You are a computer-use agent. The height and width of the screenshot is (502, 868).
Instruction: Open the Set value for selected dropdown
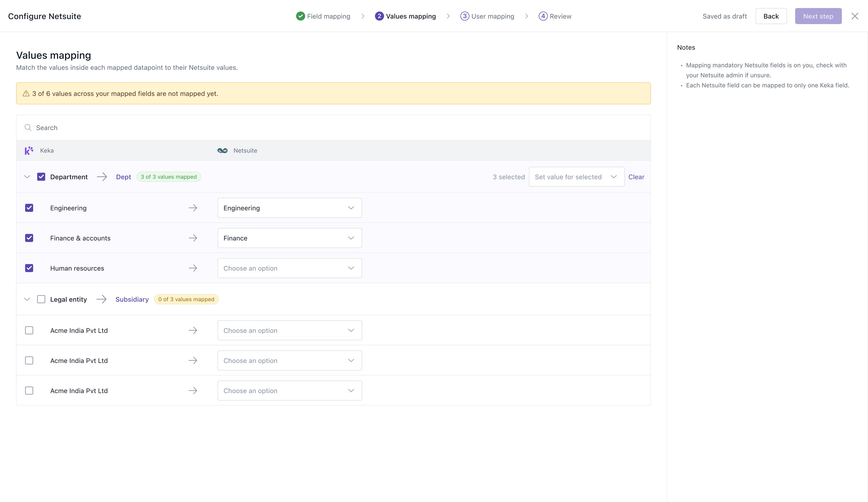coord(577,177)
